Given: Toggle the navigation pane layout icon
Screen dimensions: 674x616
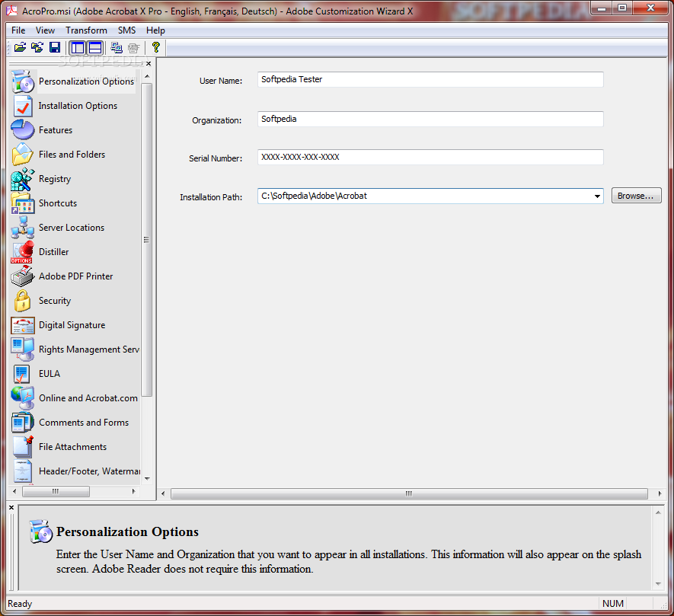Looking at the screenshot, I should click(78, 47).
